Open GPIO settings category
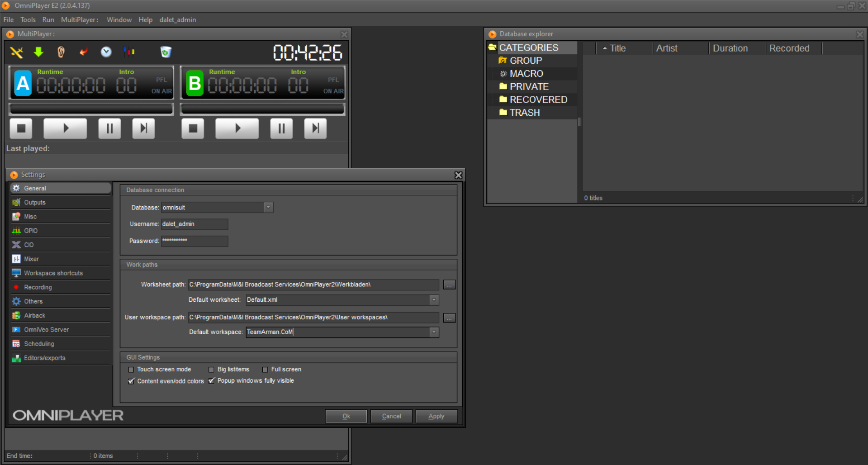868x465 pixels. [x=61, y=231]
